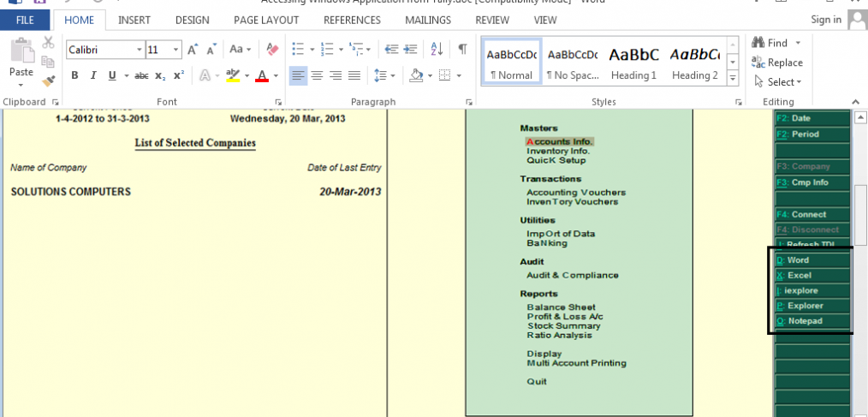Open the Change Case Aa dropdown
The width and height of the screenshot is (868, 417).
click(241, 50)
